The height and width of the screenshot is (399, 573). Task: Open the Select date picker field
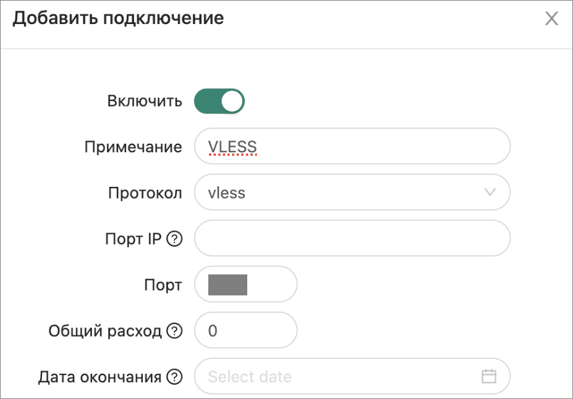[352, 376]
